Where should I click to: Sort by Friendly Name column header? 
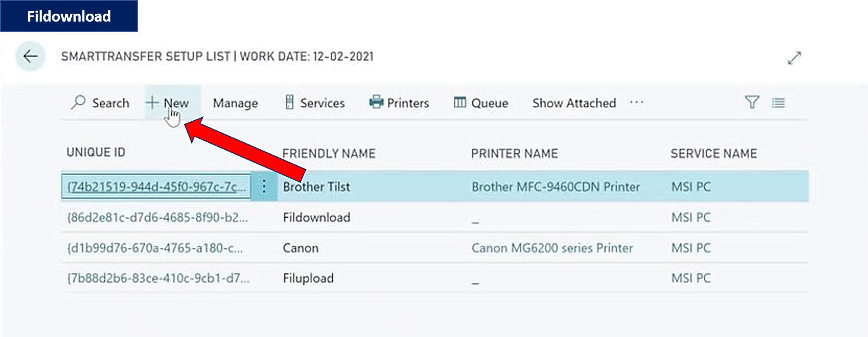point(329,153)
